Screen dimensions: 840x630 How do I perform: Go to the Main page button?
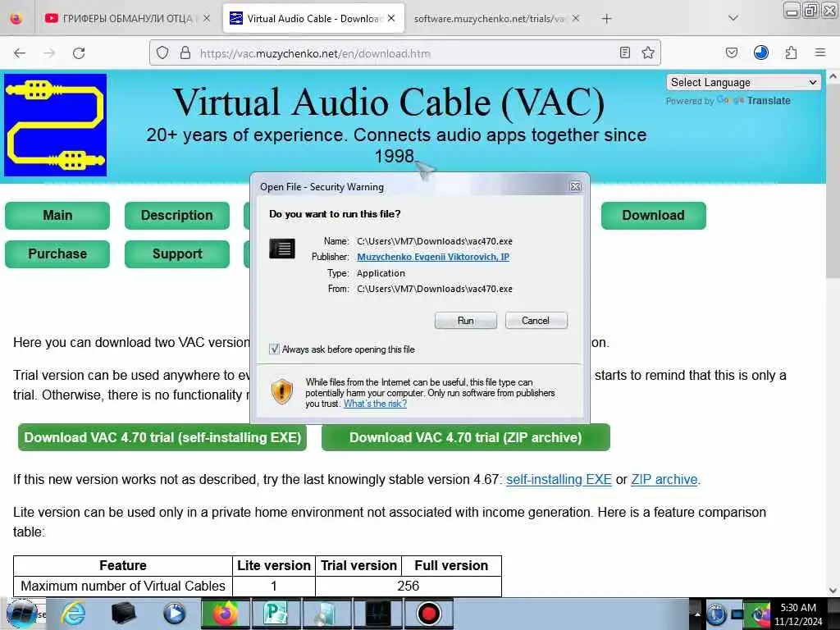coord(57,216)
